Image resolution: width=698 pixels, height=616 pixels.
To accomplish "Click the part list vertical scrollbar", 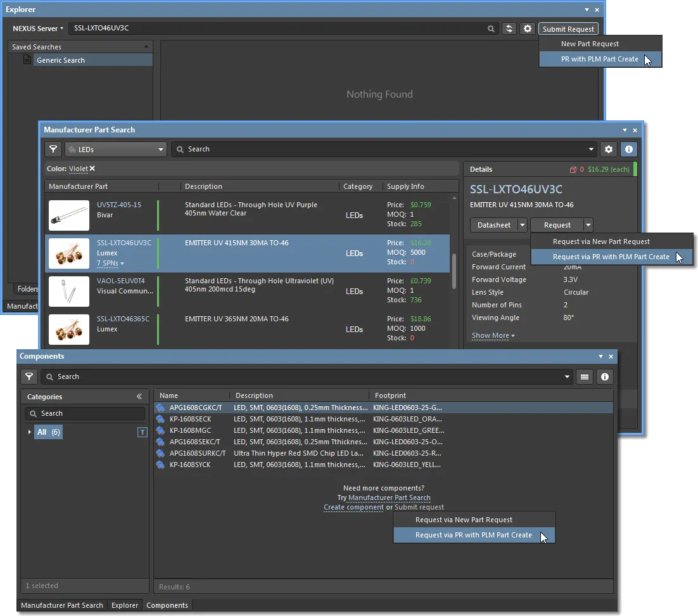I will 454,271.
